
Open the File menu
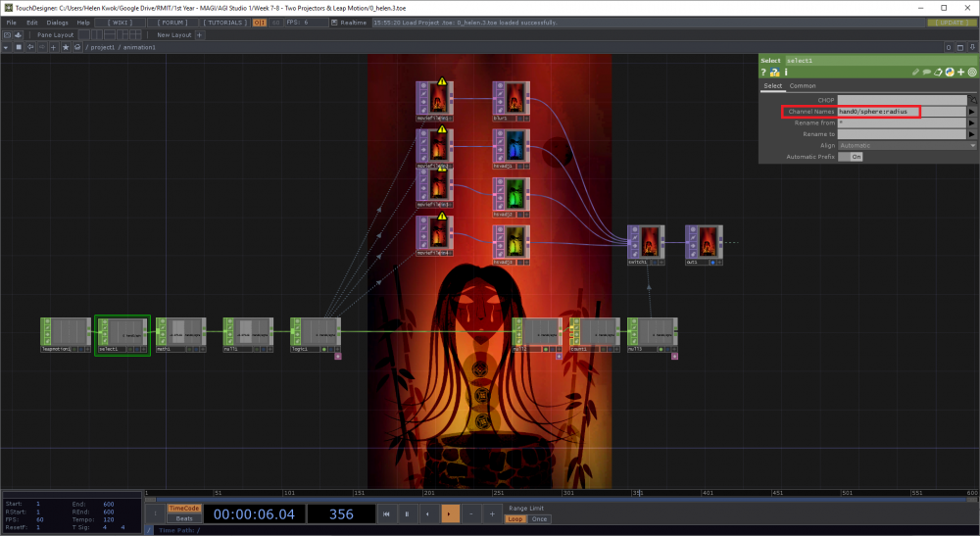pos(11,23)
